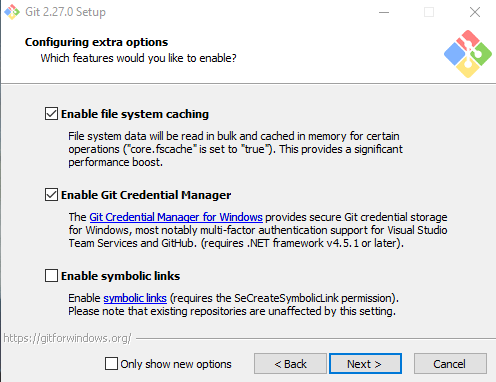This screenshot has width=496, height=382.
Task: Cancel the Git installation
Action: pyautogui.click(x=450, y=364)
